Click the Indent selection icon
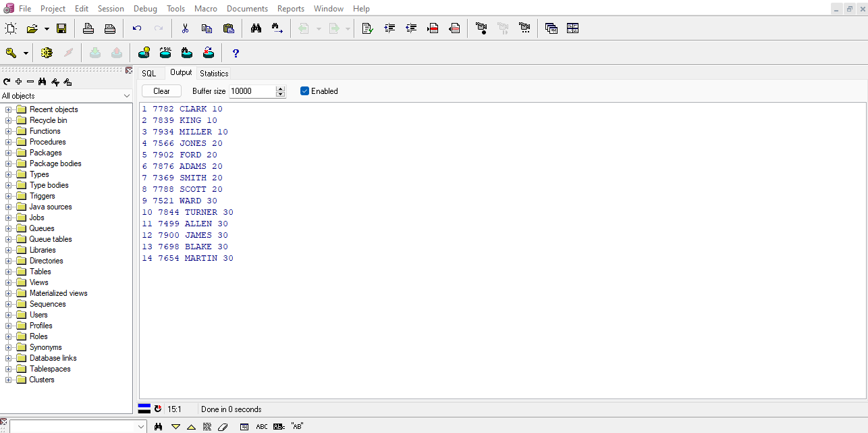 tap(389, 28)
